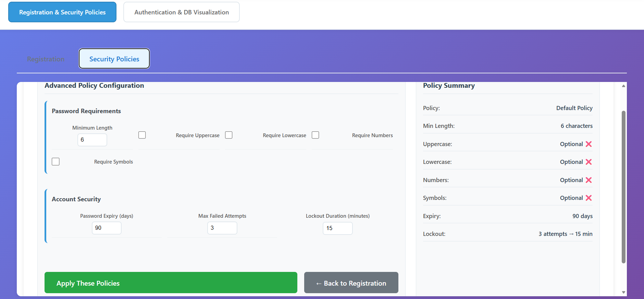Enable the Require Uppercase checkbox
Viewport: 644px width, 299px height.
click(x=142, y=135)
